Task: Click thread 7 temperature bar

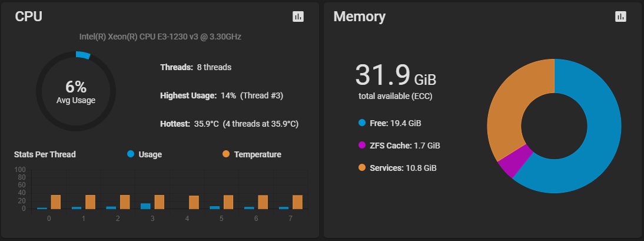Action: click(297, 202)
